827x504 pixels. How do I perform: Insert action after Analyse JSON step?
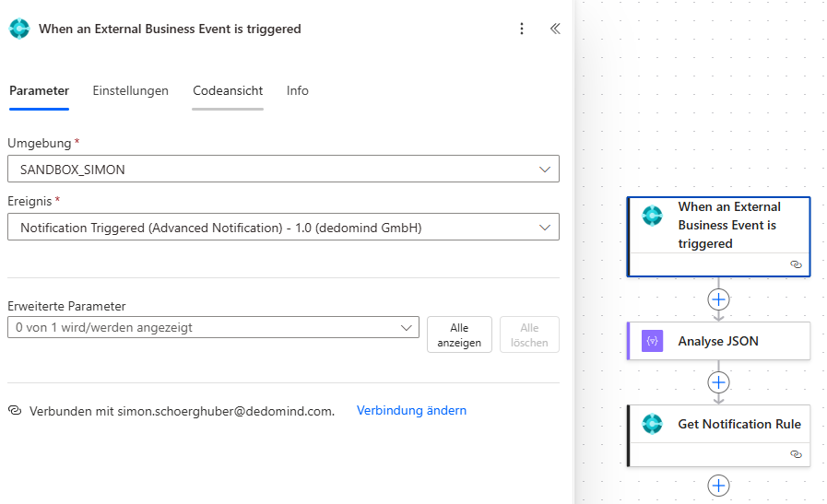coord(718,382)
